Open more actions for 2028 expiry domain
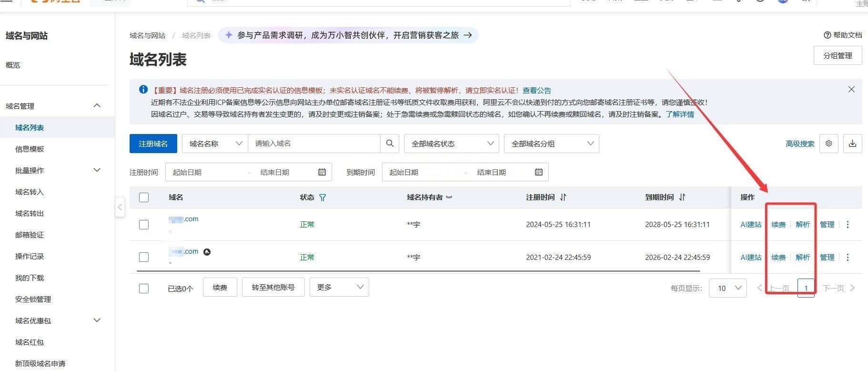The height and width of the screenshot is (372, 868). pyautogui.click(x=848, y=224)
